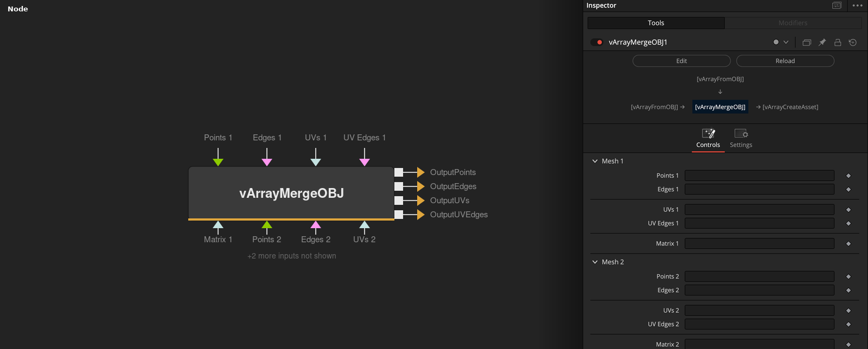Toggle keyframe diamond for UV Edges 2
This screenshot has width=868, height=349.
pos(848,325)
